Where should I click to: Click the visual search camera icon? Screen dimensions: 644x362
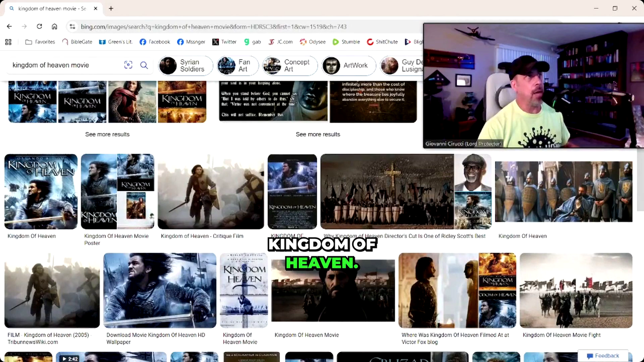(x=128, y=65)
